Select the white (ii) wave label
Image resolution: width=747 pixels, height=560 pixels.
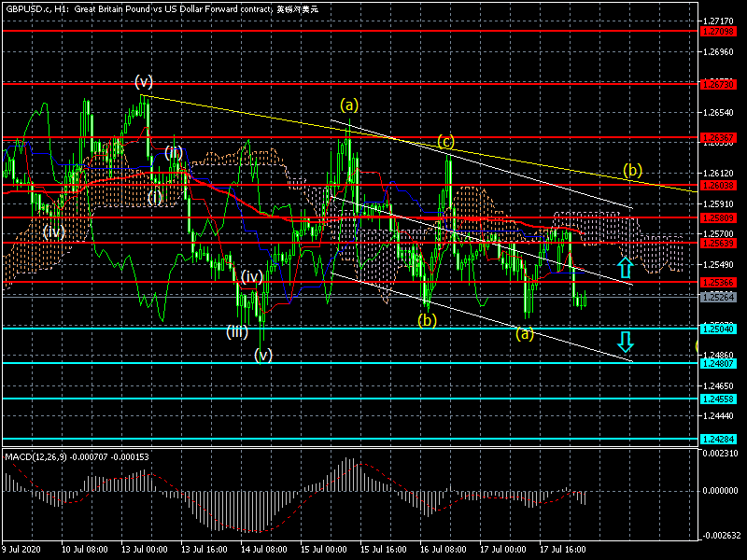[174, 152]
